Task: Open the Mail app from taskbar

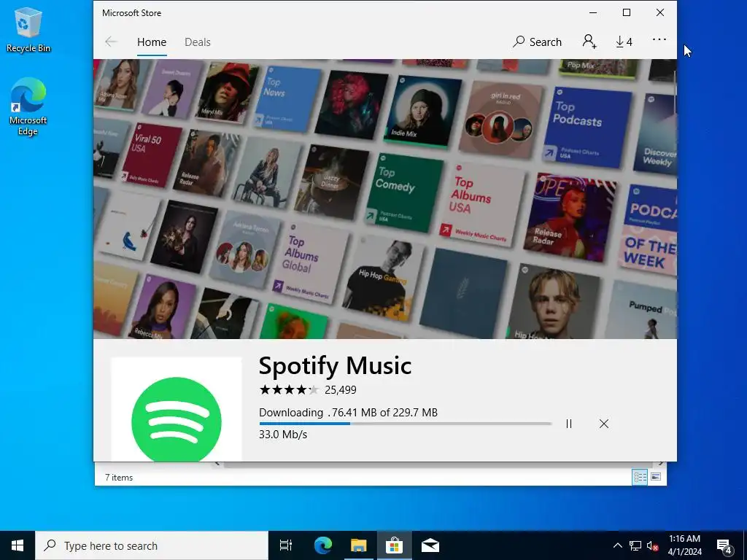Action: click(430, 545)
